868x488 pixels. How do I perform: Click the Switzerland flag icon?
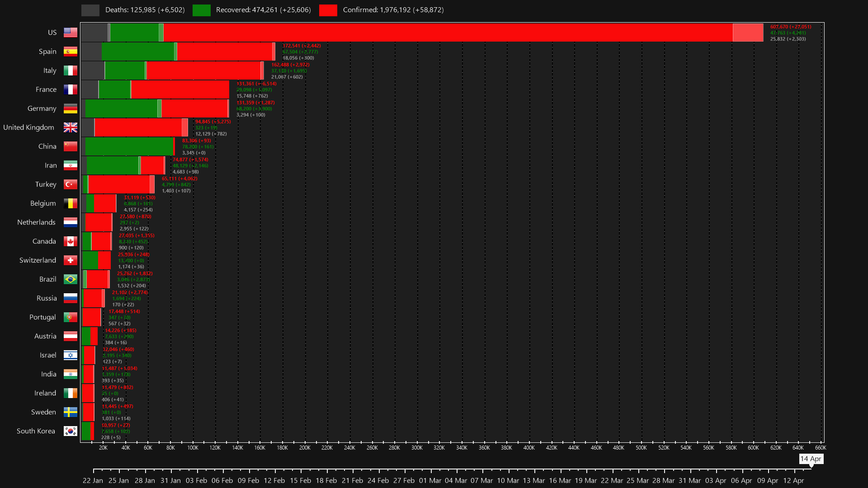point(71,260)
